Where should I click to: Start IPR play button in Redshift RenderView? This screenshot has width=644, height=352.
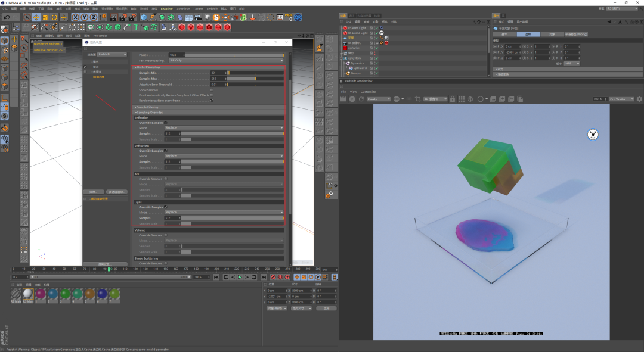coord(352,99)
